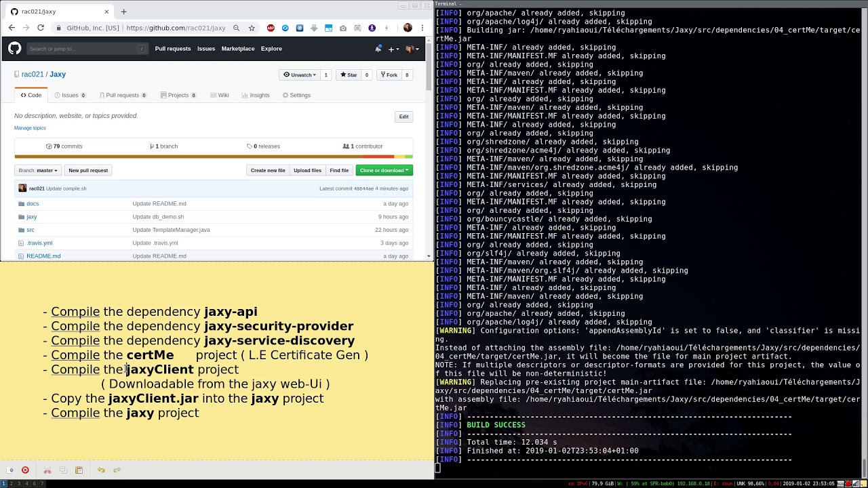Click Create new file button
The image size is (868, 488).
[268, 170]
